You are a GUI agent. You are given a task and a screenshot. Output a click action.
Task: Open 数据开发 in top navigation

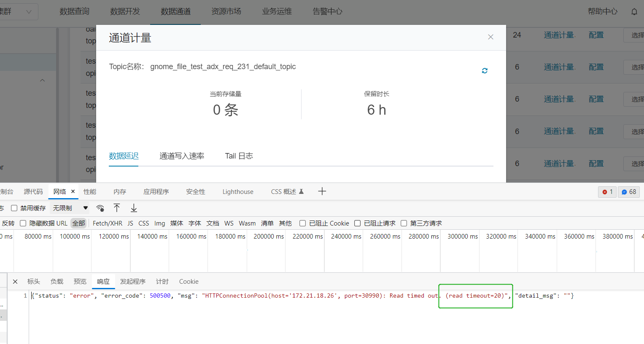(125, 11)
